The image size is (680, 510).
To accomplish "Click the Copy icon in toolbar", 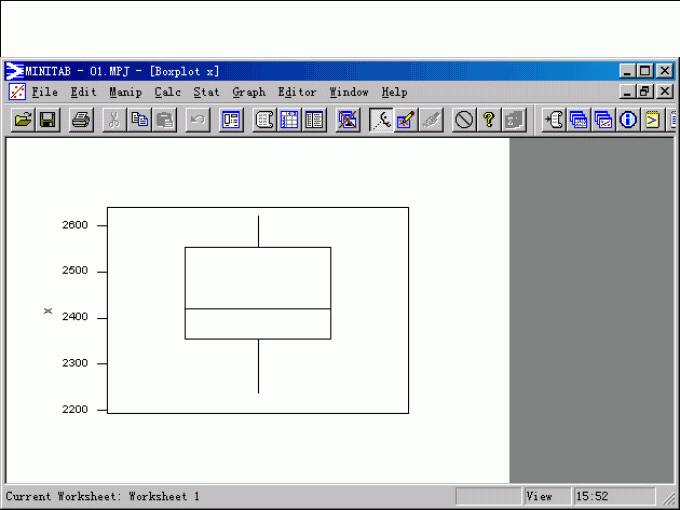I will tap(140, 120).
